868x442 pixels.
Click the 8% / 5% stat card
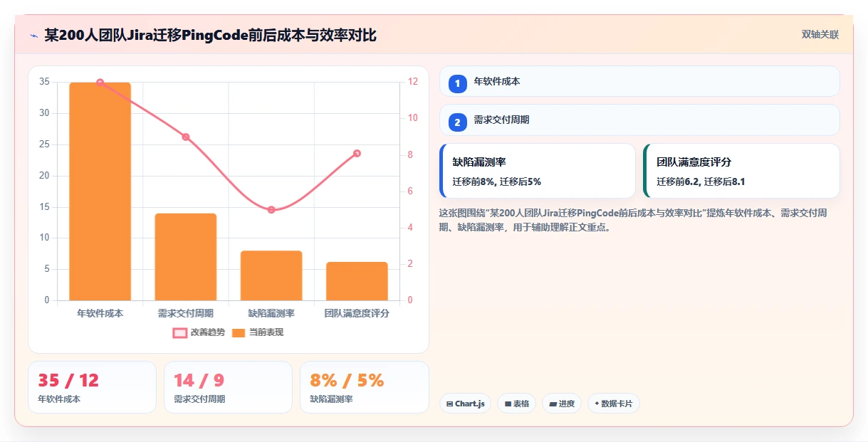pos(364,387)
